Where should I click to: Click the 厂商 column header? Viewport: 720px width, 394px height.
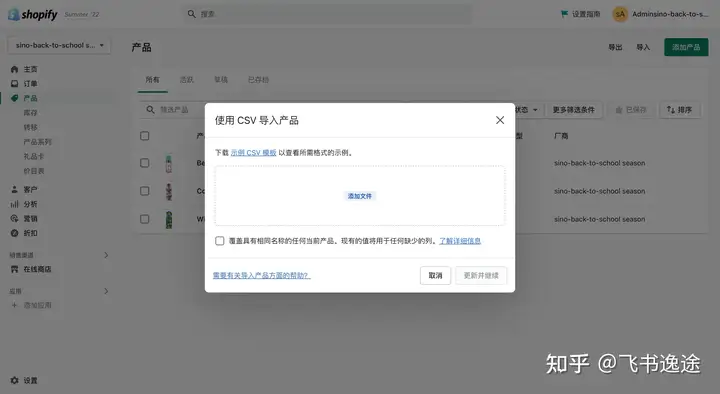click(561, 135)
